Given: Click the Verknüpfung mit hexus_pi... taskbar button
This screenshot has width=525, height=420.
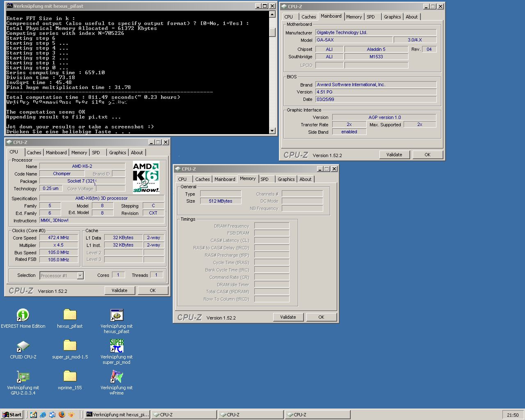Looking at the screenshot, I should [x=117, y=415].
